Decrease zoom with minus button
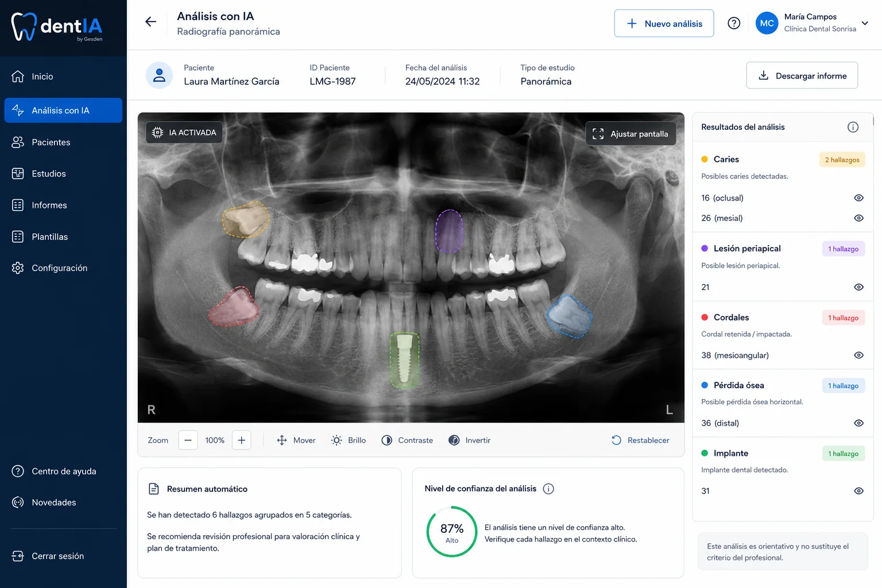The image size is (882, 588). (x=188, y=440)
